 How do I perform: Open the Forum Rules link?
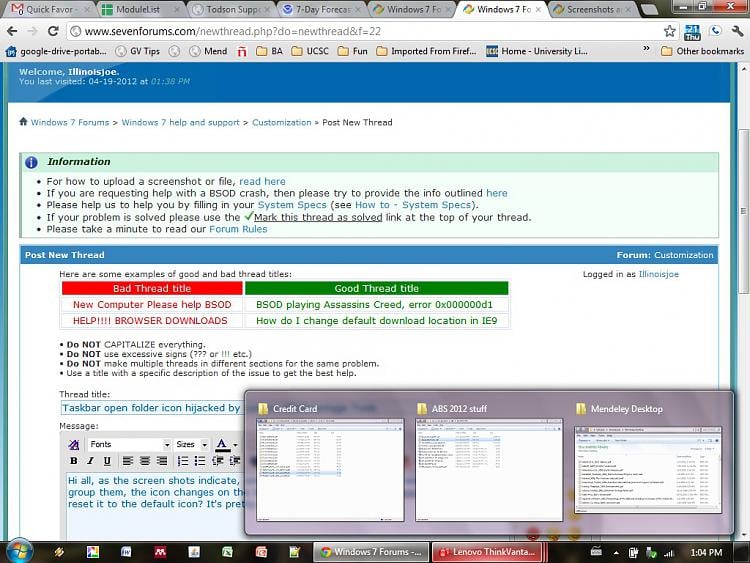point(238,229)
